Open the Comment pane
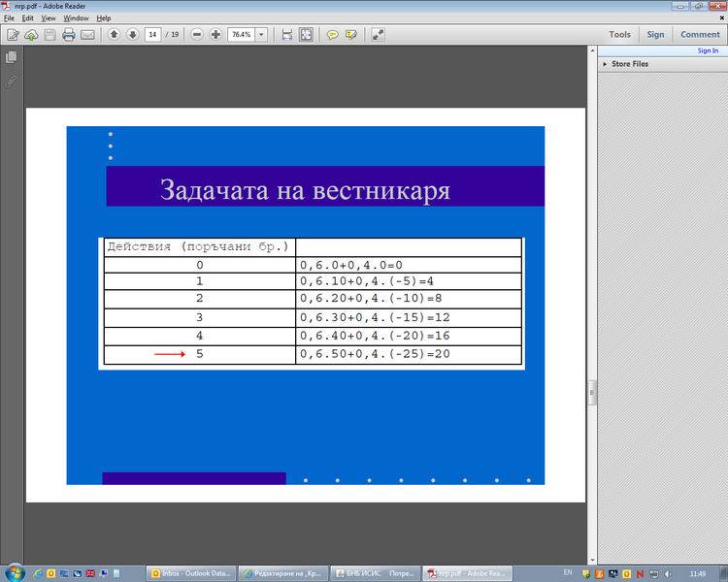This screenshot has height=582, width=728. tap(700, 34)
